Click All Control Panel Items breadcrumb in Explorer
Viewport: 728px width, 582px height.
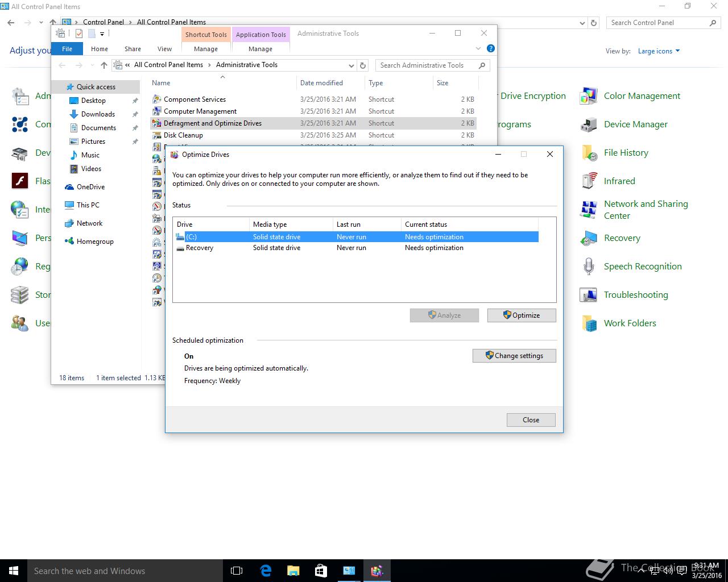click(168, 65)
